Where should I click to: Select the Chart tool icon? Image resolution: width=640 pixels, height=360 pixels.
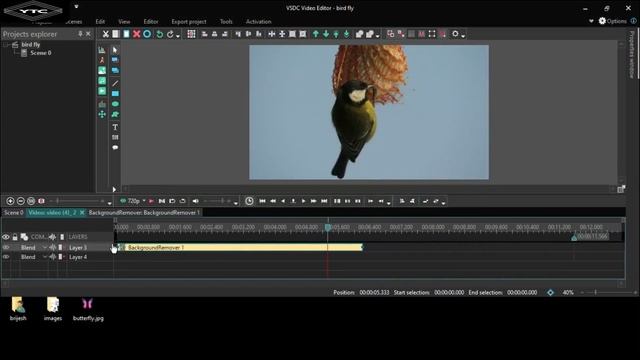(102, 50)
